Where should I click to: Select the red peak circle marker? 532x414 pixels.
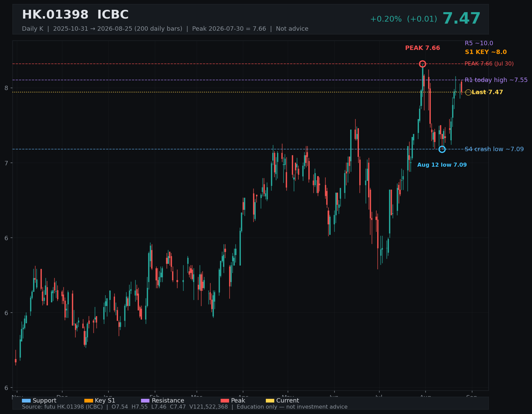click(422, 64)
